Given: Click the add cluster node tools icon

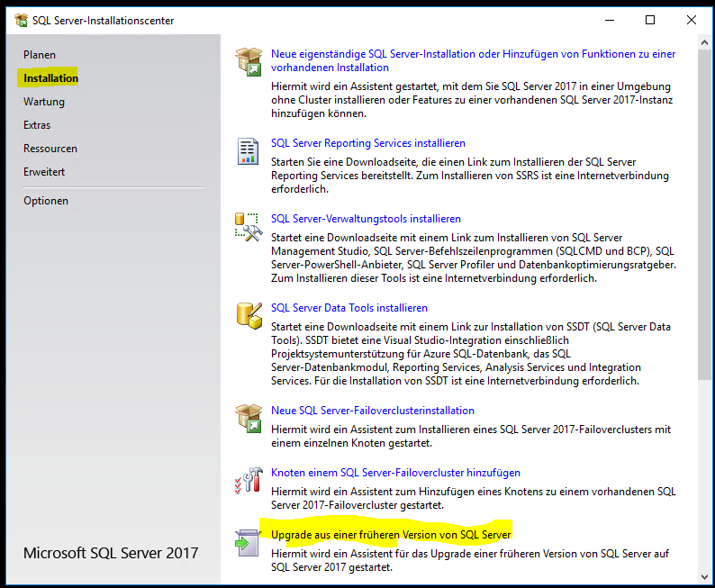Looking at the screenshot, I should coord(249,480).
